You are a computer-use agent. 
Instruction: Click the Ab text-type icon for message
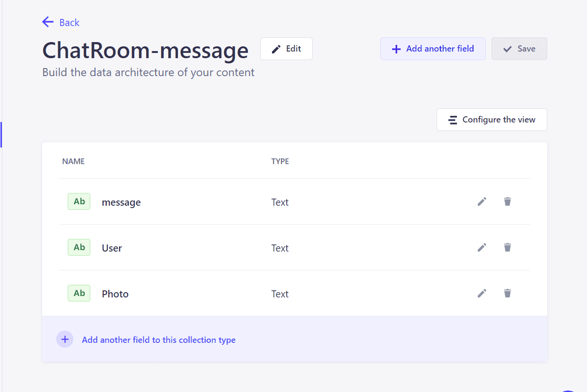tap(79, 201)
